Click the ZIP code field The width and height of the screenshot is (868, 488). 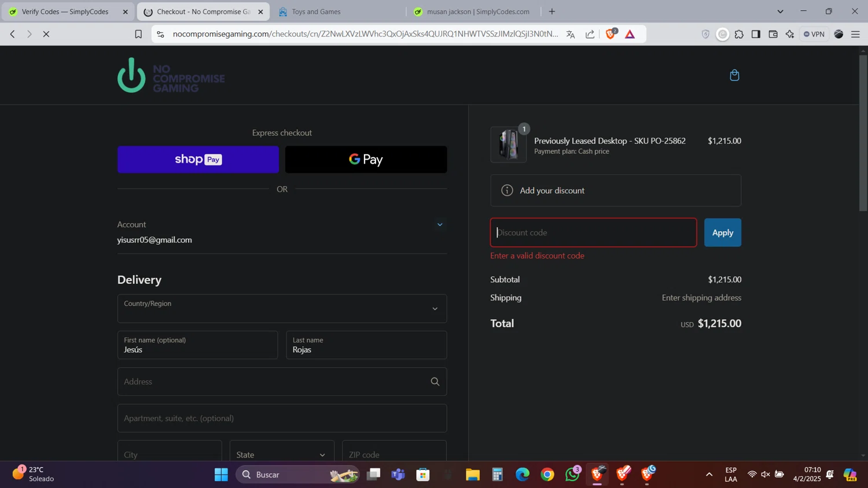pyautogui.click(x=394, y=451)
